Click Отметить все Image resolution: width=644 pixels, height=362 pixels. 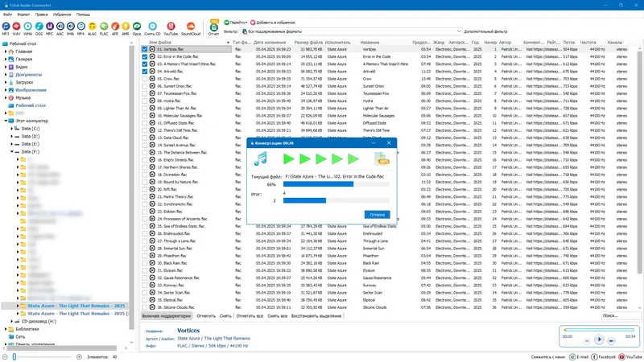point(250,316)
